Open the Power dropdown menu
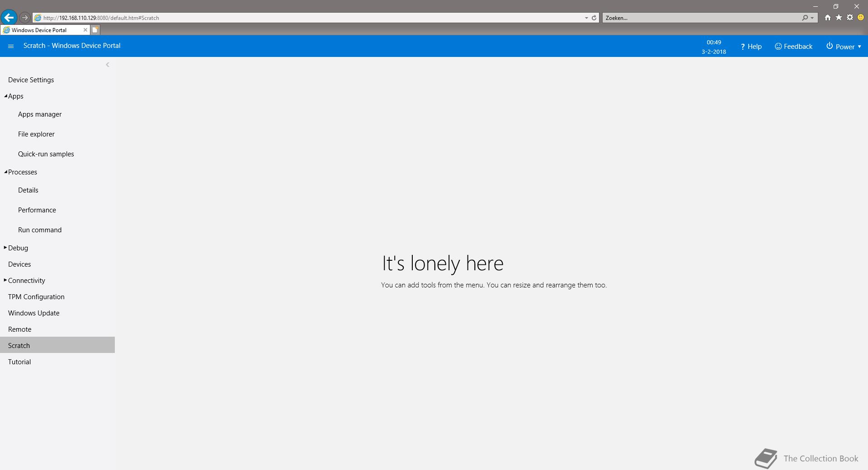The height and width of the screenshot is (470, 868). (x=844, y=47)
